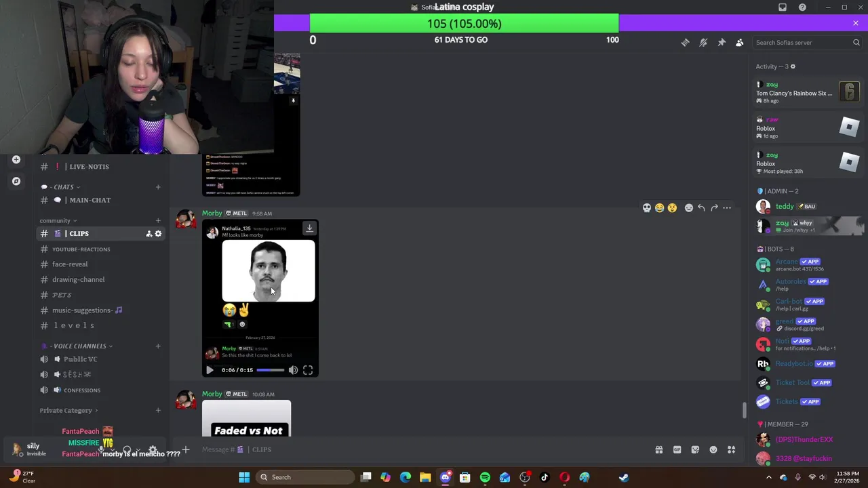Open emoji picker in message bar

click(713, 450)
